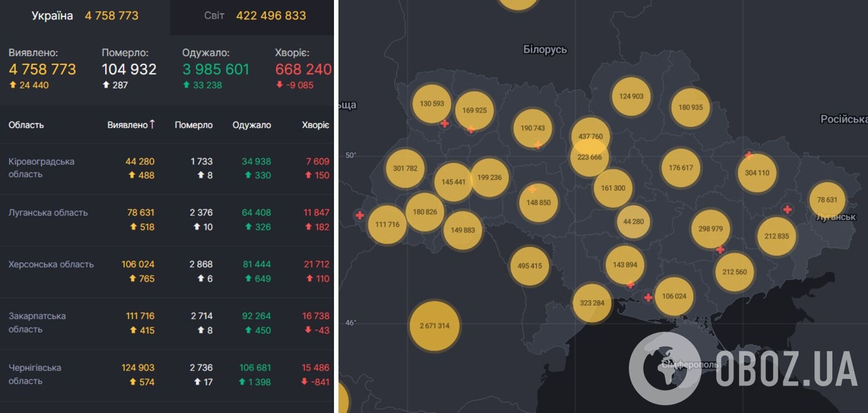
Task: Click Кіровоградська deaths value 1 733
Action: point(201,161)
